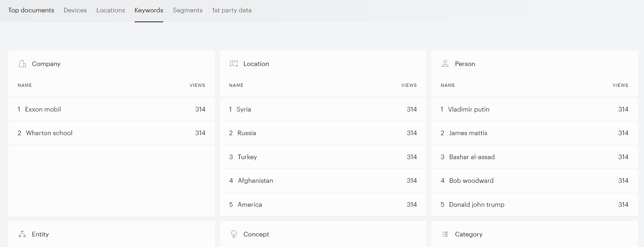Click Russia in the Location list
The image size is (644, 247).
[x=247, y=133]
